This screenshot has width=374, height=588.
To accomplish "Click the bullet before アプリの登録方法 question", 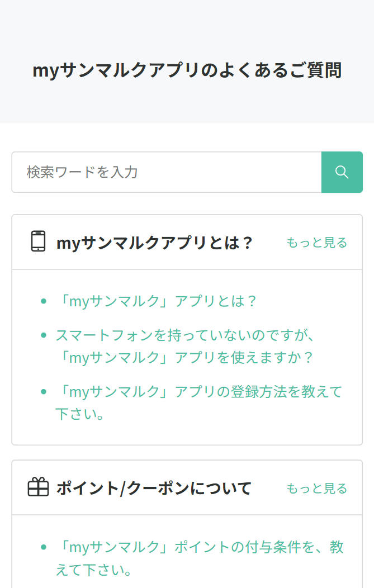I will coord(44,392).
